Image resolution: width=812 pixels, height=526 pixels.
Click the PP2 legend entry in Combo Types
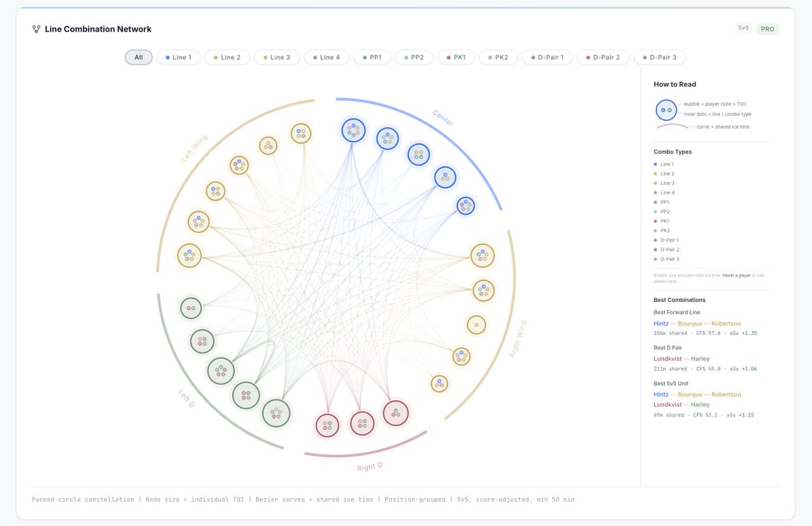pyautogui.click(x=661, y=212)
